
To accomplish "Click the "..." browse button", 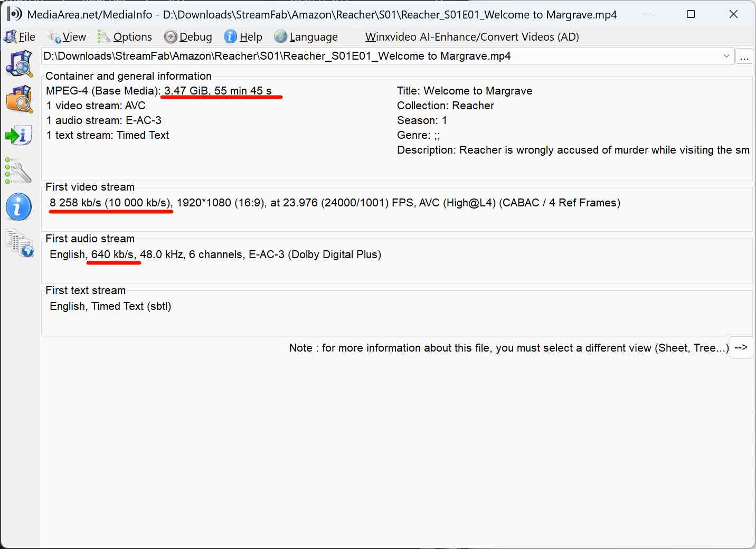I will [744, 56].
